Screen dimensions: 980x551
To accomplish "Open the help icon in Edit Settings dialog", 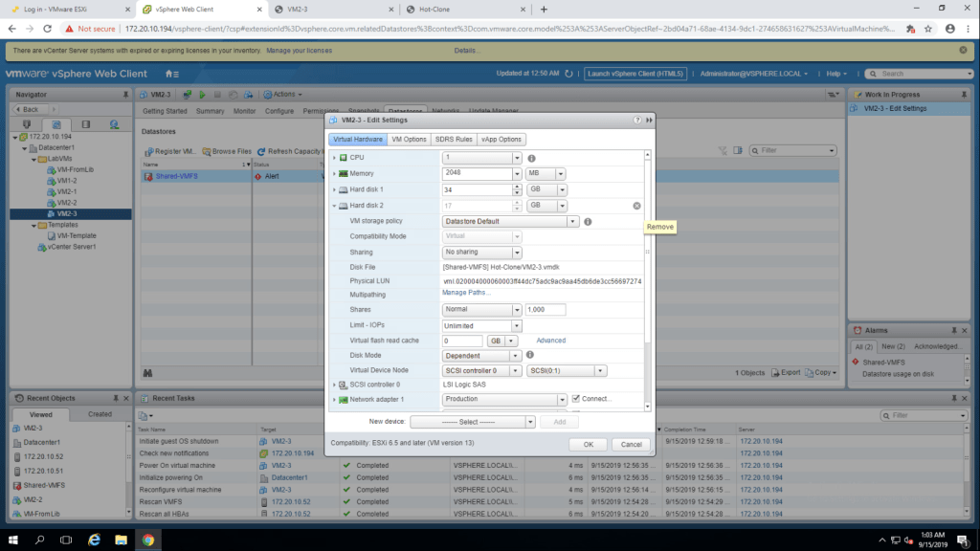I will pos(637,121).
